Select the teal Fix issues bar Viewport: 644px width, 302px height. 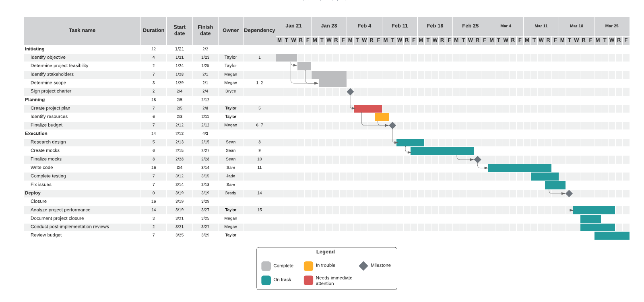[x=555, y=185]
